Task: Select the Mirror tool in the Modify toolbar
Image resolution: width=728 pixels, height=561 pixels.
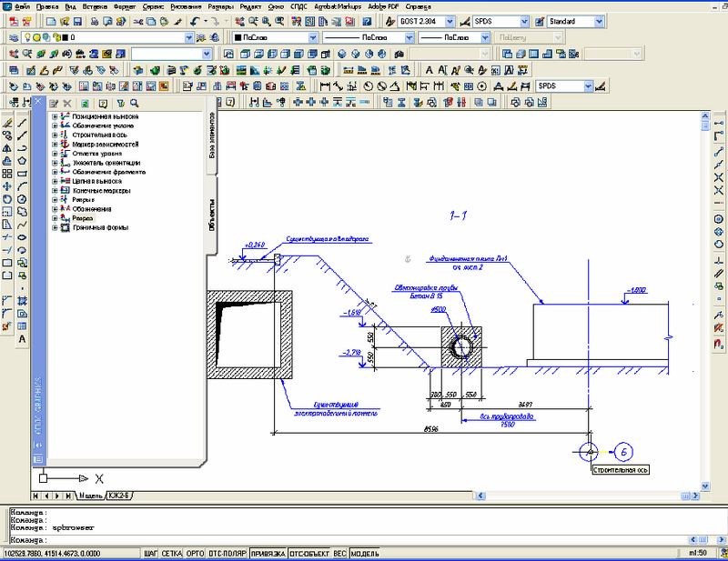Action: [x=7, y=148]
